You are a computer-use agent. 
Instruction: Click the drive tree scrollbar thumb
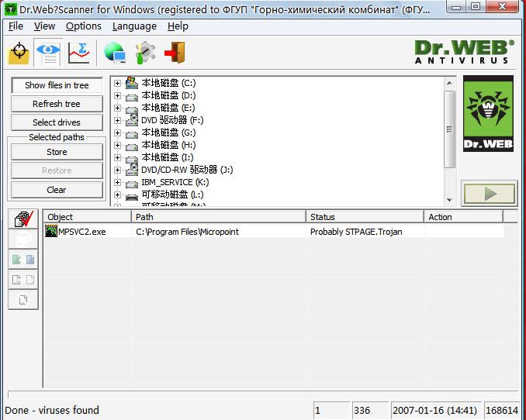(x=449, y=129)
